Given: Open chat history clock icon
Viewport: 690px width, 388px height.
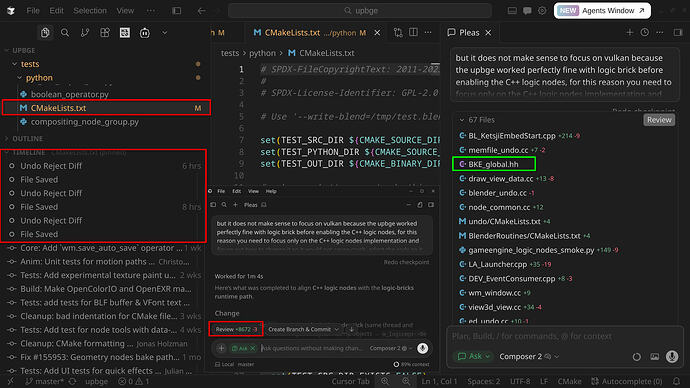Looking at the screenshot, I should (645, 33).
